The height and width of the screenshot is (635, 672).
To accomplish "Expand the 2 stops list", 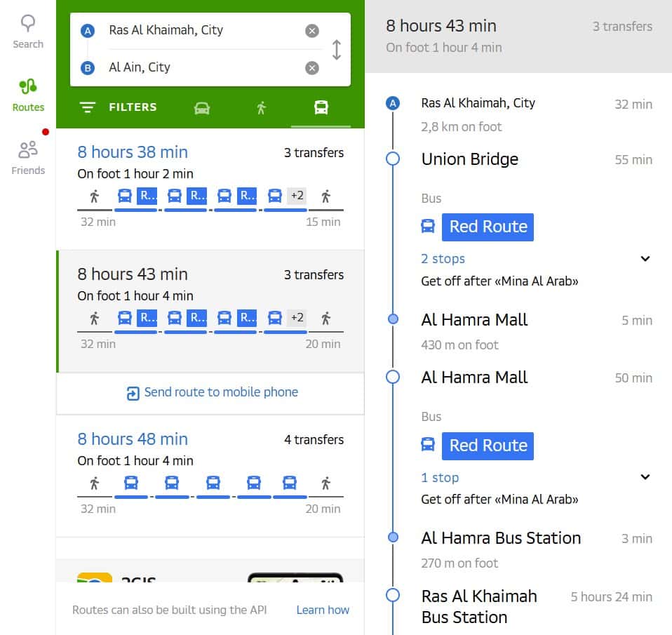I will (645, 258).
